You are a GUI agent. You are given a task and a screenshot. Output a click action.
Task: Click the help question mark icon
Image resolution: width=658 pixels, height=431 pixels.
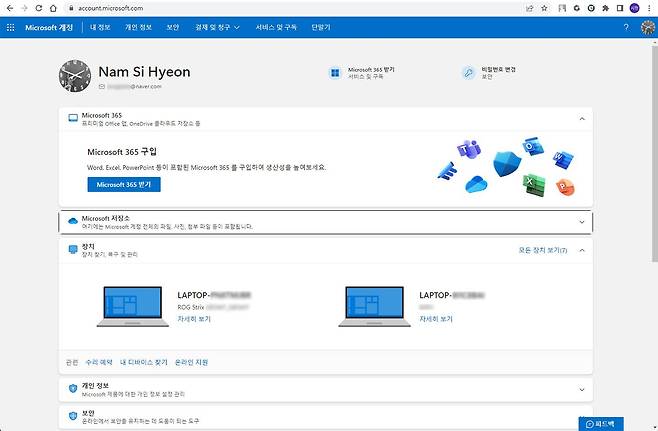point(626,27)
